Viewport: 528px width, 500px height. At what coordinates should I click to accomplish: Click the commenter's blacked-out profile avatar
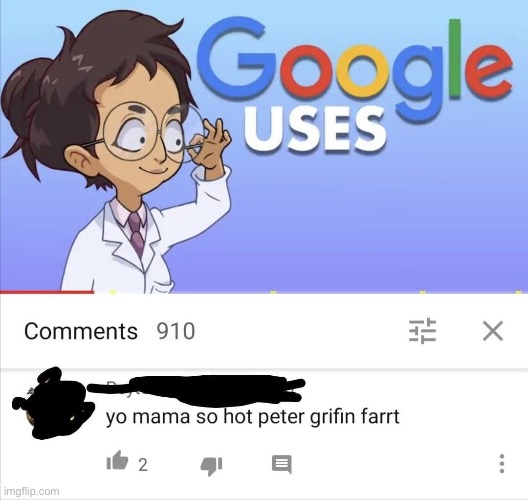click(x=53, y=403)
